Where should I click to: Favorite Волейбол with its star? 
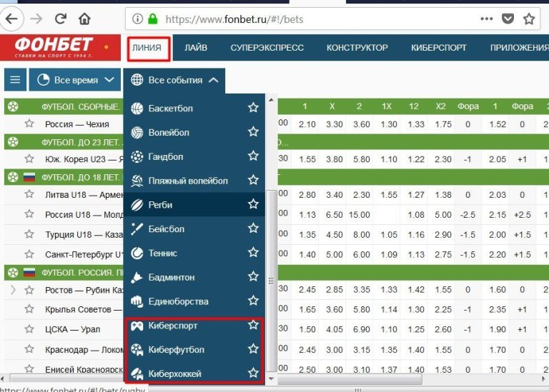pos(253,132)
